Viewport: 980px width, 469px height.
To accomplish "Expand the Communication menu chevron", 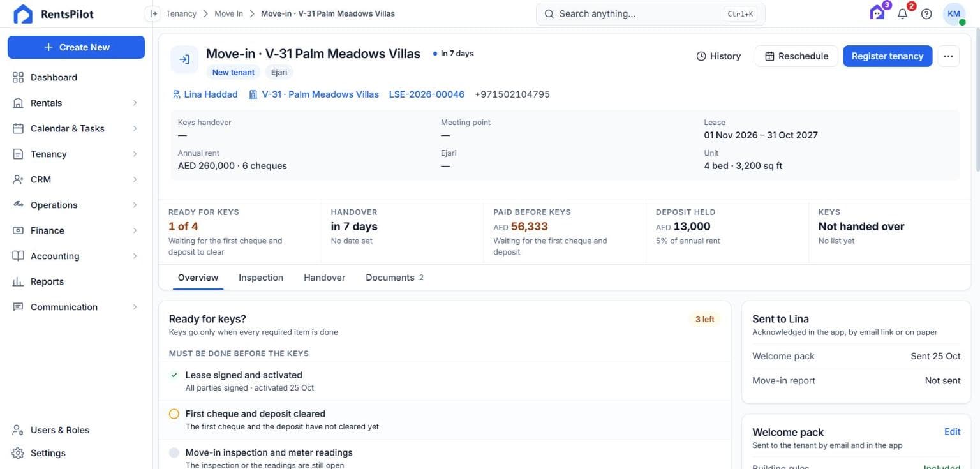I will tap(135, 307).
